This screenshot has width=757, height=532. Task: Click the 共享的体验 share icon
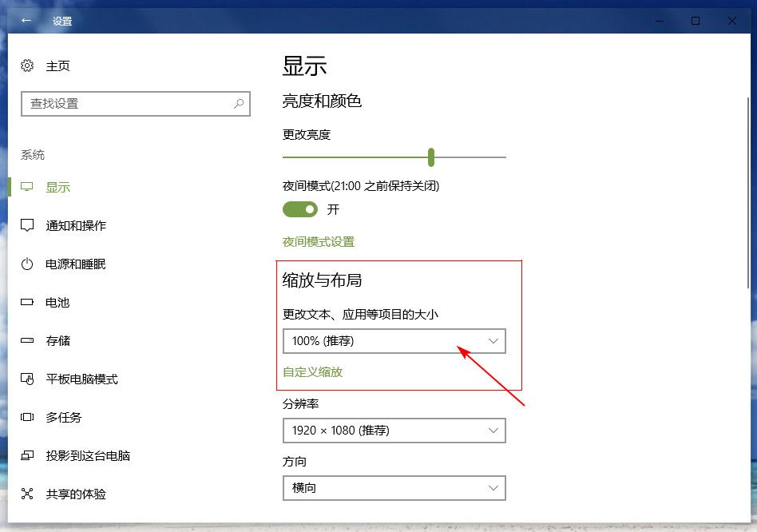[x=27, y=494]
